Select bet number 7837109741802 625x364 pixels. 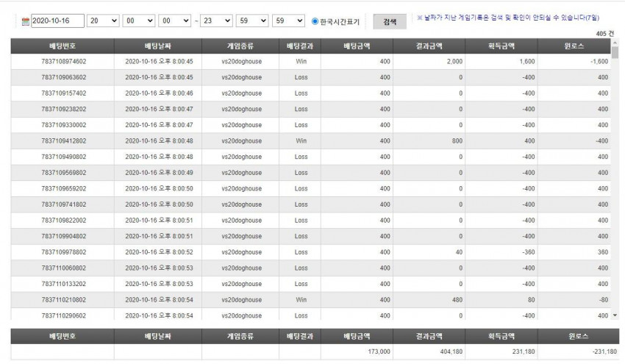pos(64,204)
